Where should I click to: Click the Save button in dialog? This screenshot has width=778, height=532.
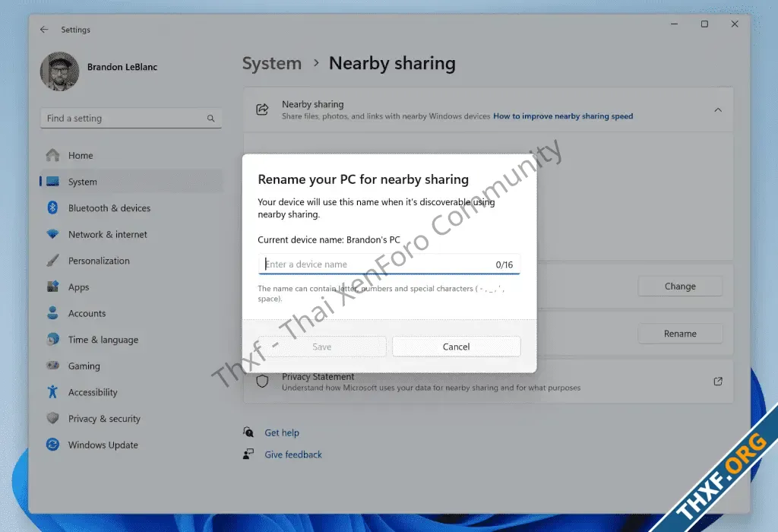pyautogui.click(x=322, y=347)
